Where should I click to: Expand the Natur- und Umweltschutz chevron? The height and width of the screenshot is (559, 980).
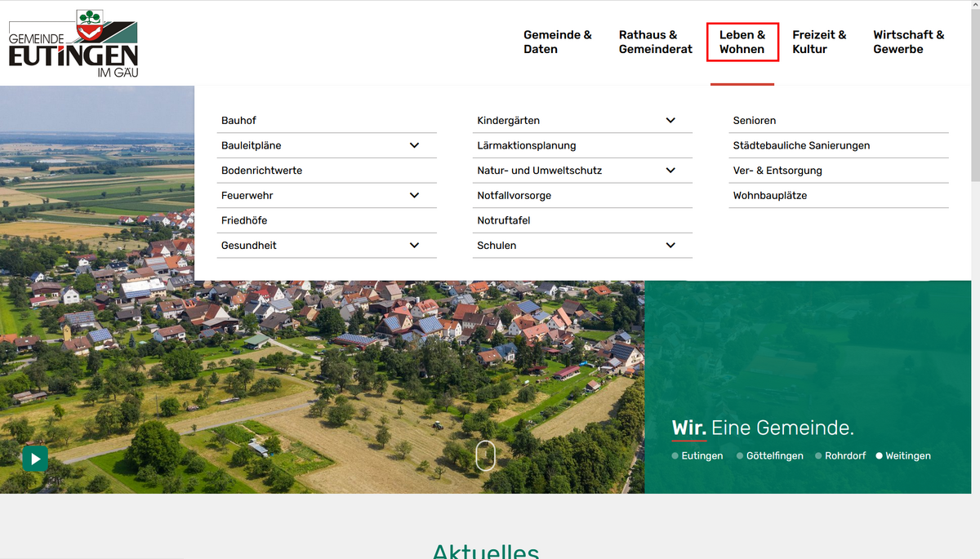coord(670,171)
